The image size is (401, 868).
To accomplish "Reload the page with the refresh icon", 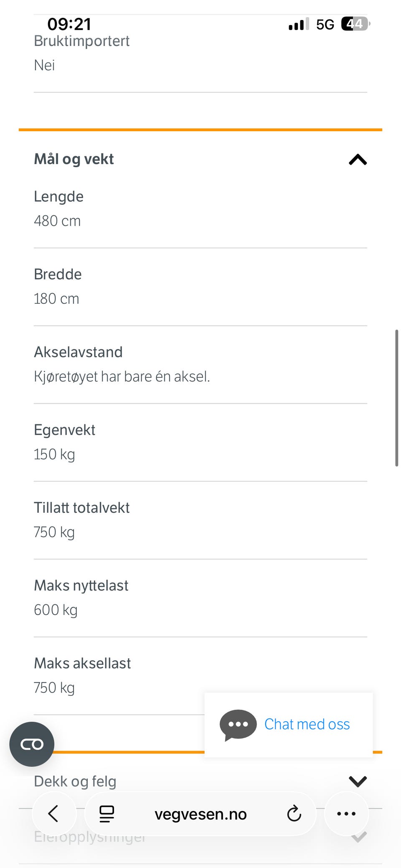I will pyautogui.click(x=294, y=814).
